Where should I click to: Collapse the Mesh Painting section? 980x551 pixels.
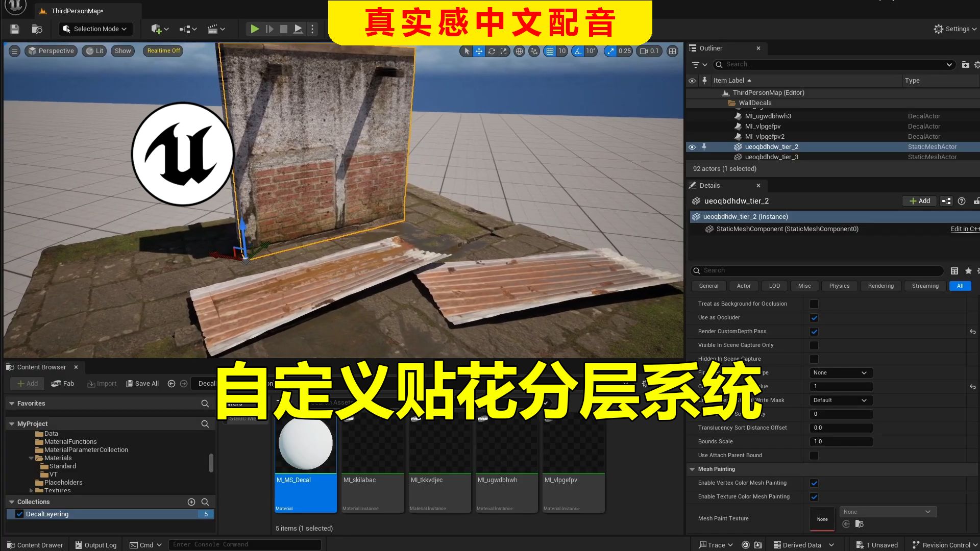(x=692, y=469)
